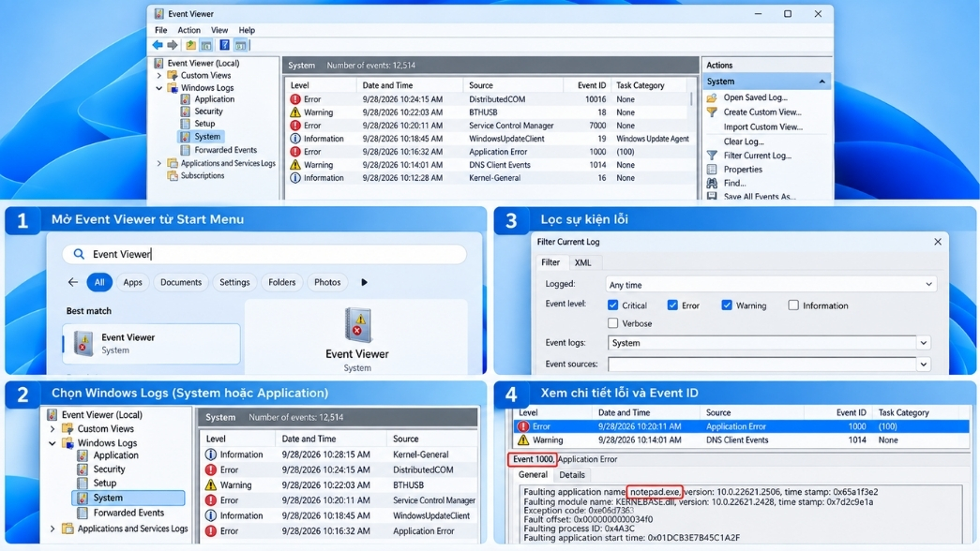Image resolution: width=980 pixels, height=551 pixels.
Task: Select System log in the step 2 tree
Action: (x=128, y=498)
